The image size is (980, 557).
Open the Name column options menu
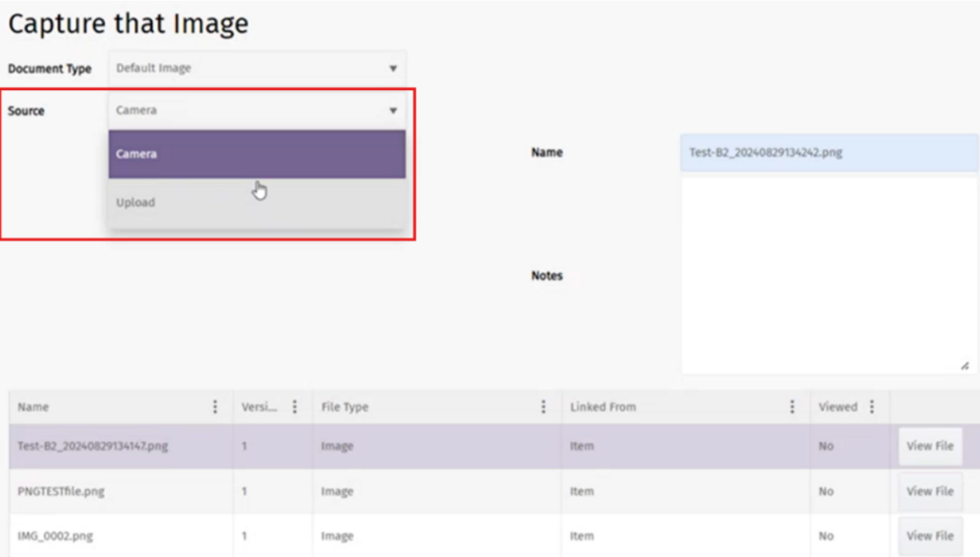(215, 407)
